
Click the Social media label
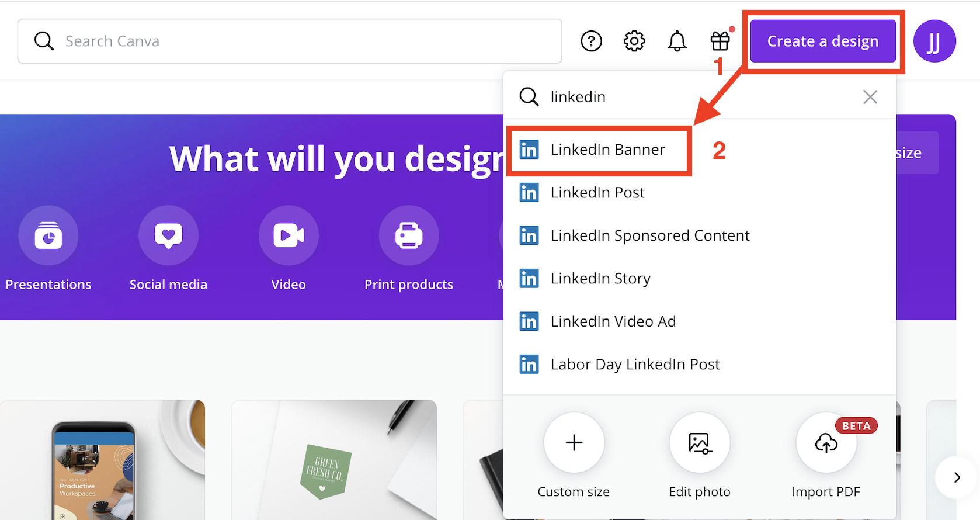[x=168, y=285]
